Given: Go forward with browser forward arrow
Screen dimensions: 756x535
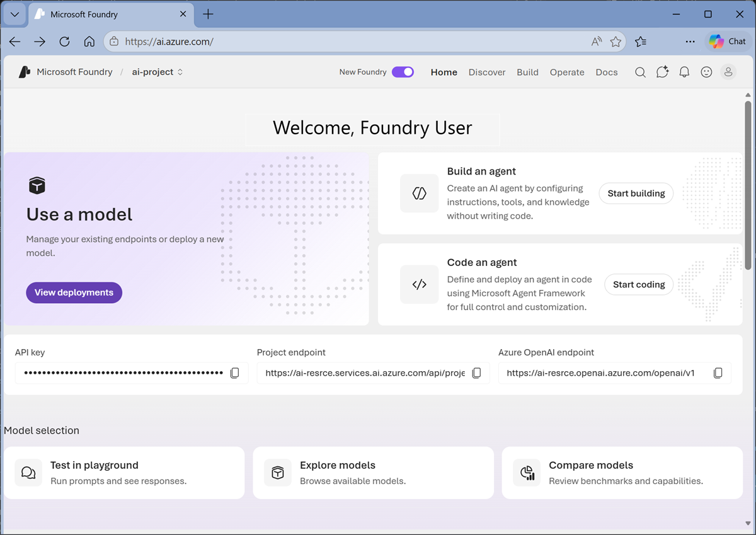Looking at the screenshot, I should click(x=40, y=42).
